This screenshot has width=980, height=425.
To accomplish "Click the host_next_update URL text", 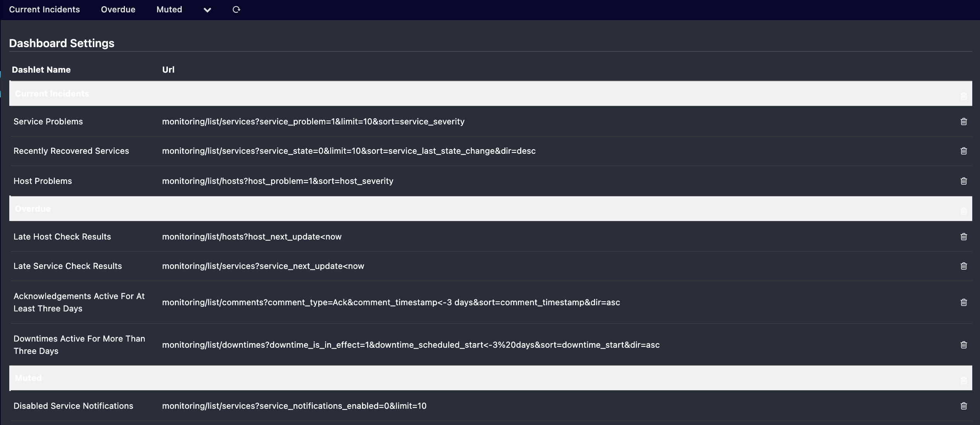I will coord(252,236).
